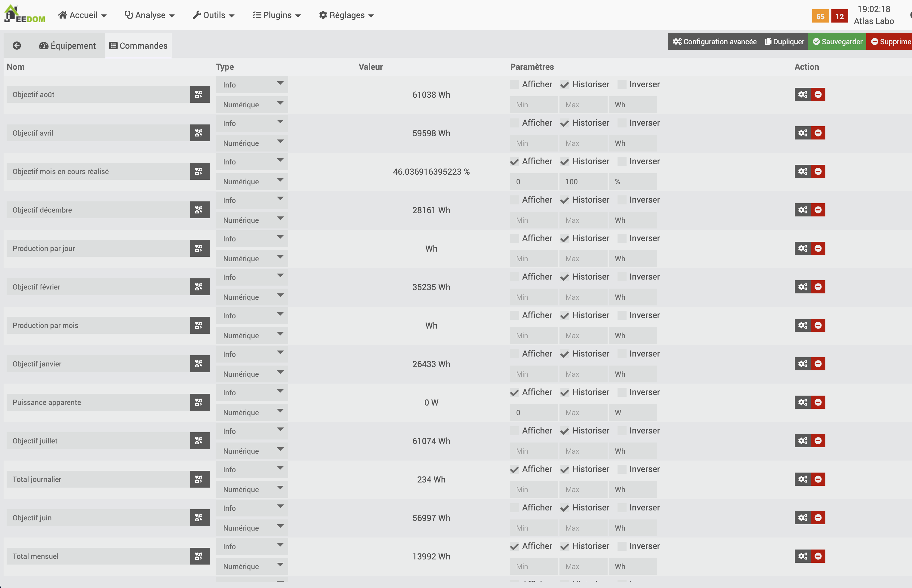Image resolution: width=912 pixels, height=588 pixels.
Task: Open icon picker for Total mensuel
Action: coord(199,556)
